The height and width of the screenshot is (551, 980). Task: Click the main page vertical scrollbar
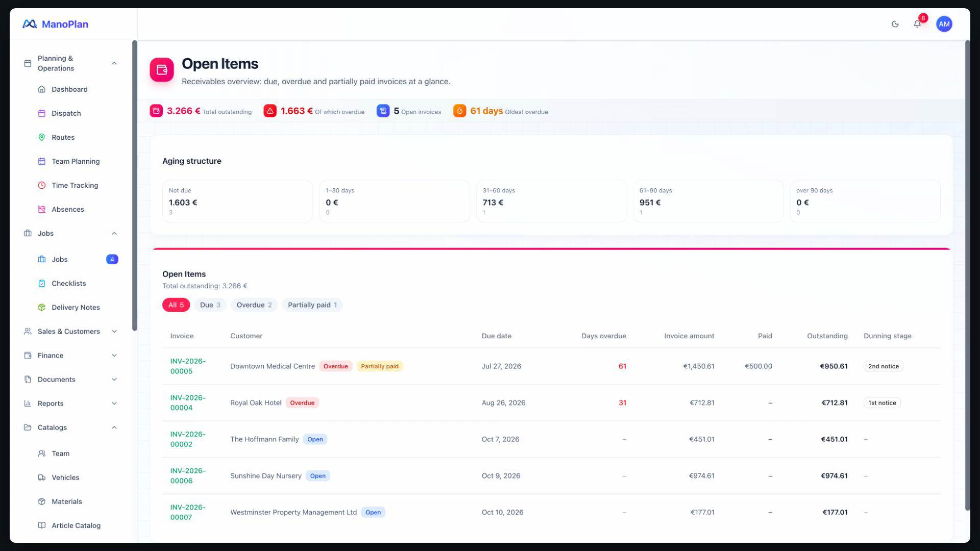tap(967, 275)
